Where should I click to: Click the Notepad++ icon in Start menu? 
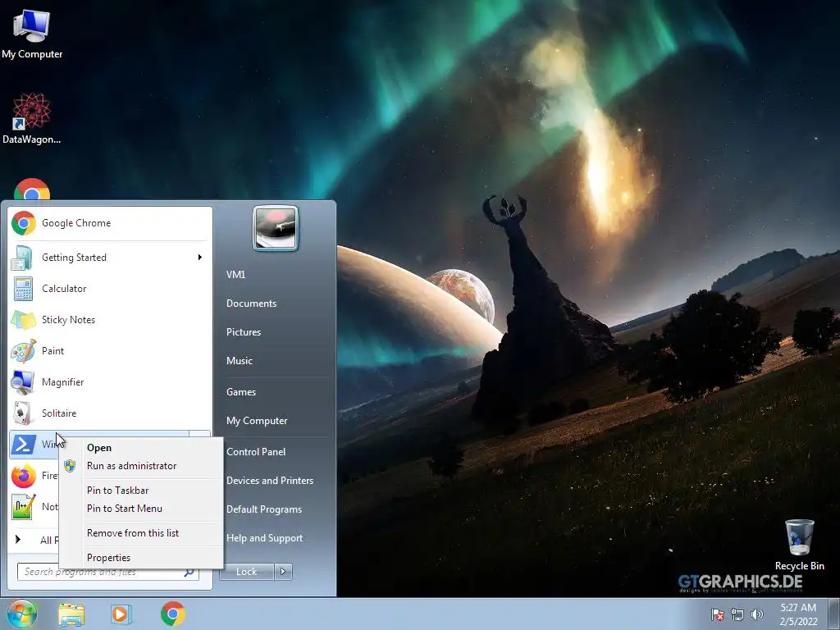pos(23,506)
